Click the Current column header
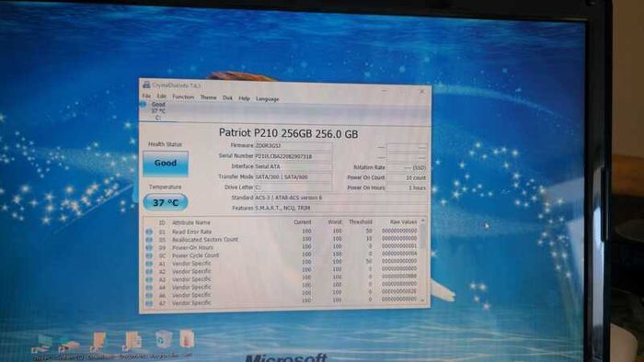This screenshot has height=362, width=644. point(303,222)
